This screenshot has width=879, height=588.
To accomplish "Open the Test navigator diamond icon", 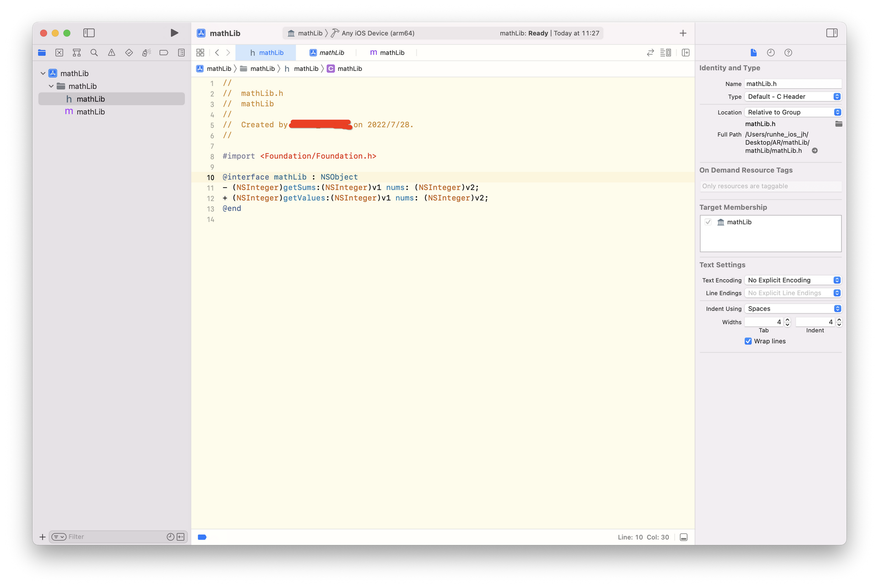I will (129, 53).
